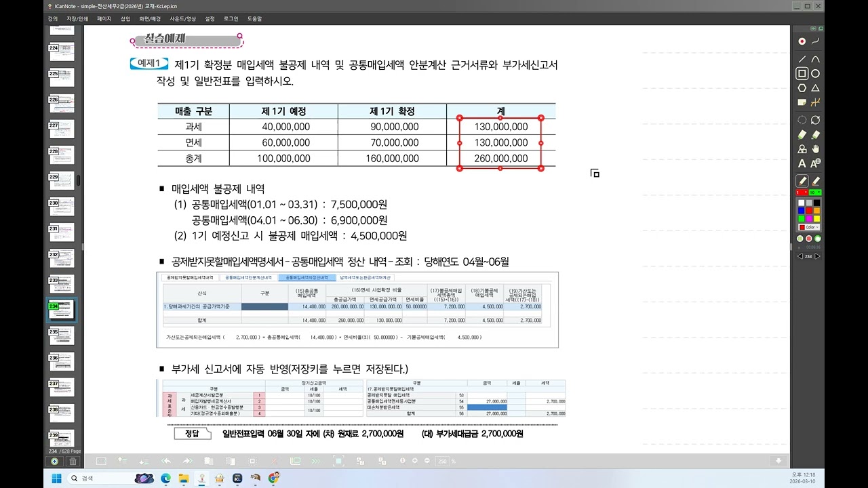
Task: Open the 저장/인쇄 menu
Action: (77, 19)
